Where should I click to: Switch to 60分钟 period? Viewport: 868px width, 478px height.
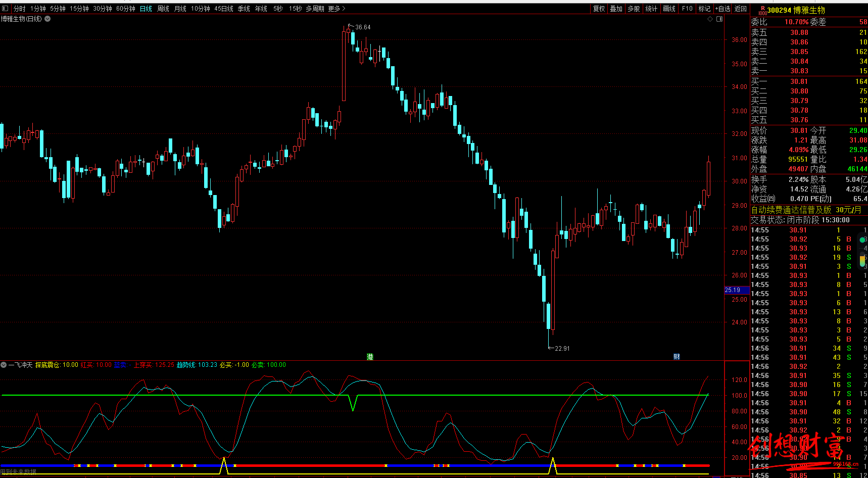pos(126,9)
